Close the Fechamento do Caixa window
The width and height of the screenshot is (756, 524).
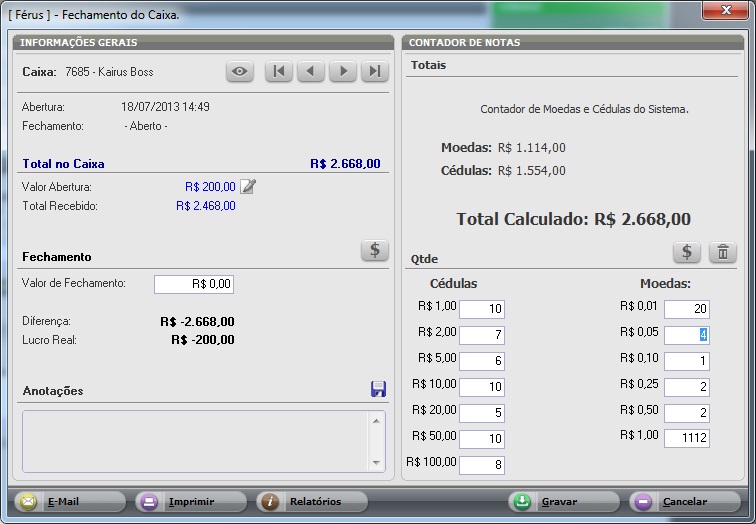pyautogui.click(x=725, y=10)
